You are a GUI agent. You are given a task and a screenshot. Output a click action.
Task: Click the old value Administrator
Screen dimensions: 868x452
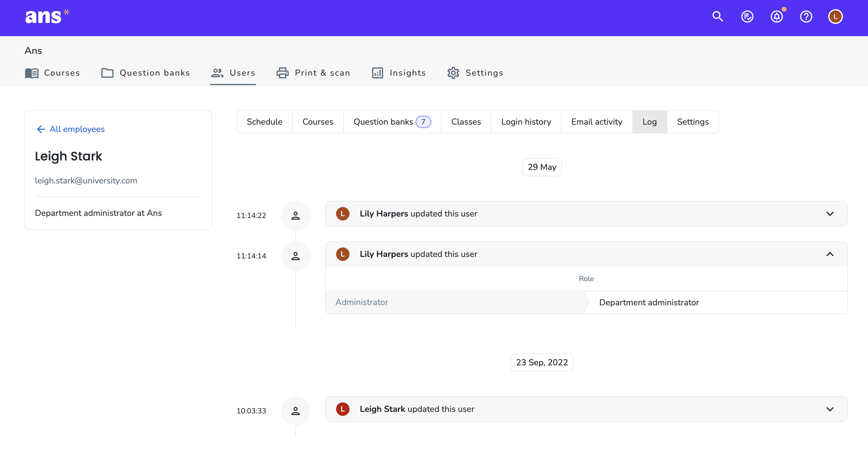[361, 302]
